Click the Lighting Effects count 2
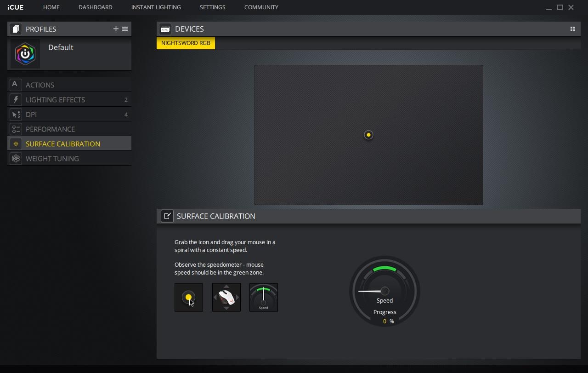 click(x=126, y=100)
